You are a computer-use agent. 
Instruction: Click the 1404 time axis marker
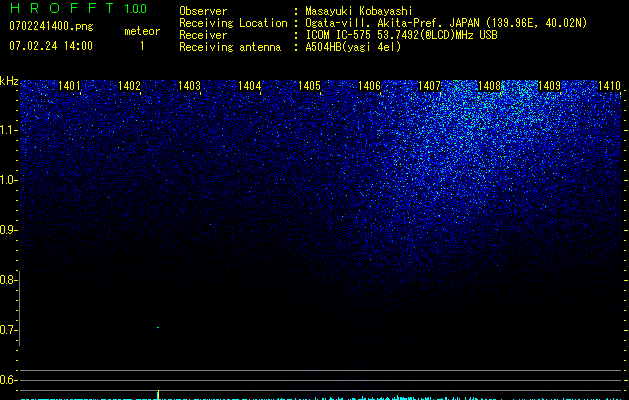(x=250, y=86)
